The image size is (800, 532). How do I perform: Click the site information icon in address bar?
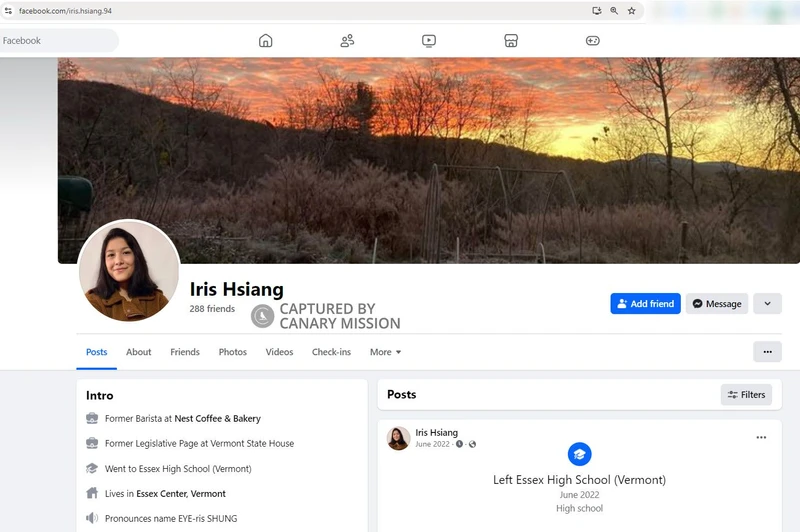[x=8, y=11]
